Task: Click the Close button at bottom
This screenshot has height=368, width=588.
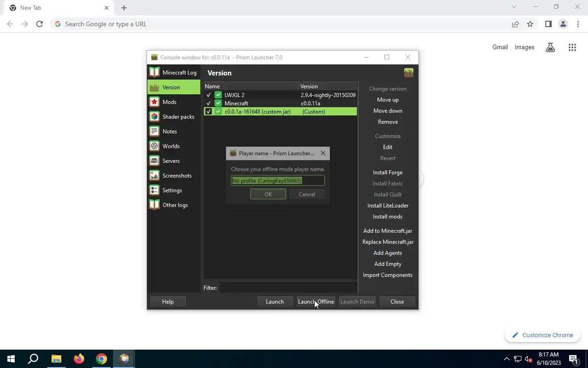Action: [x=397, y=302]
